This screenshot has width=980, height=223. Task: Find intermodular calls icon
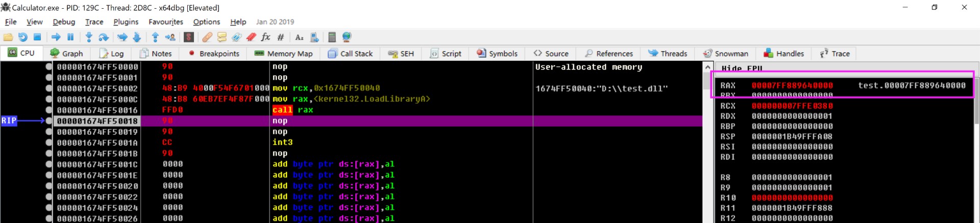(x=314, y=37)
